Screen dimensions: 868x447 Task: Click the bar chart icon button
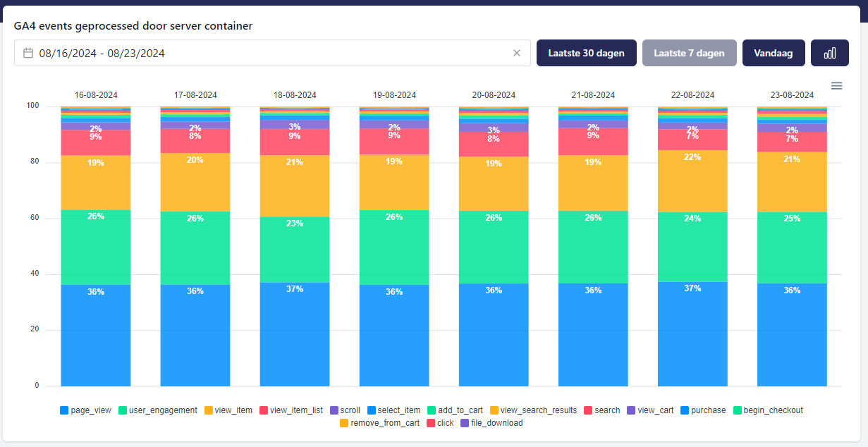point(829,53)
